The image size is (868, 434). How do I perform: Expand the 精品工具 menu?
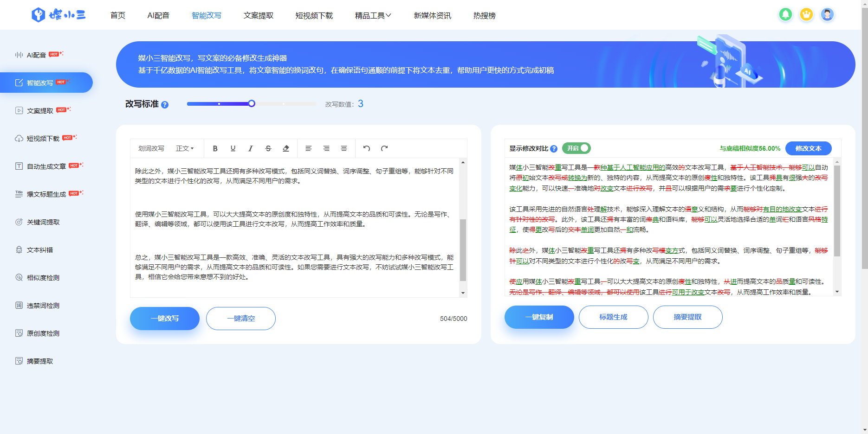[373, 15]
